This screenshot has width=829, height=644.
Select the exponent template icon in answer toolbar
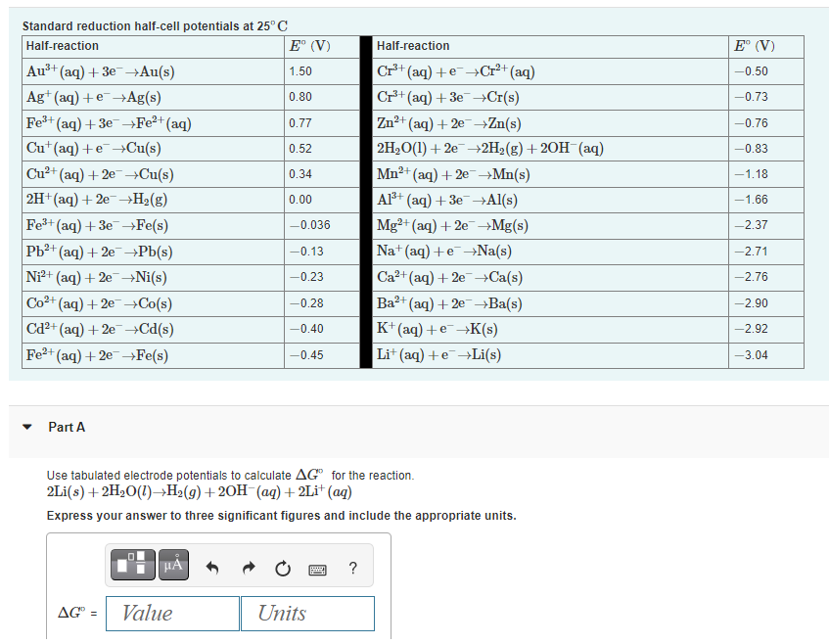pyautogui.click(x=133, y=565)
